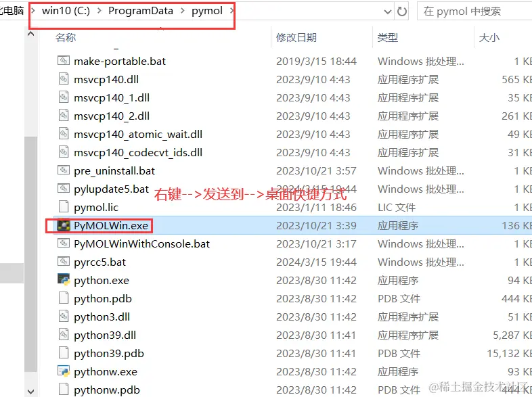
Task: Click the 5,287 KB size cell
Action: [x=512, y=335]
